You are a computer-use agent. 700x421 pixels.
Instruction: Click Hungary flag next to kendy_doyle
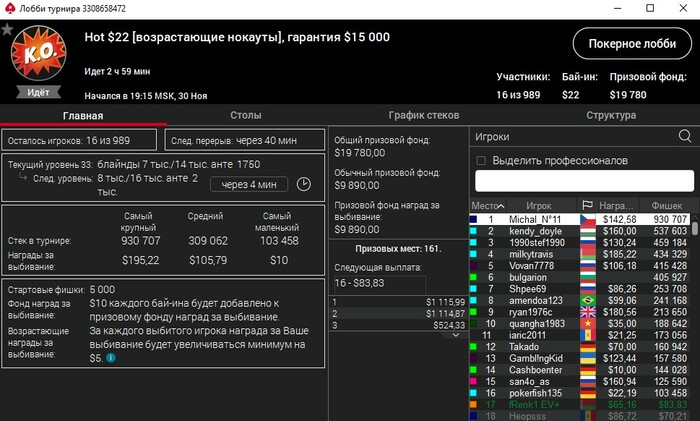[588, 231]
